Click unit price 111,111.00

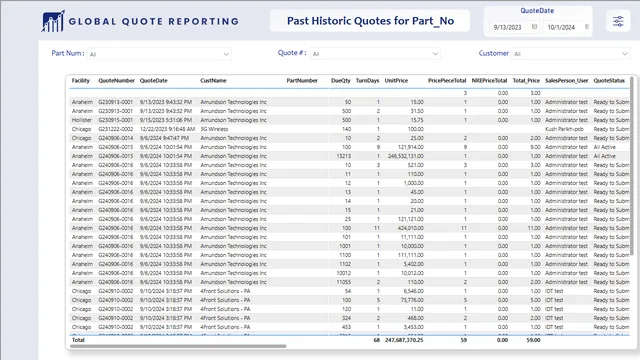412,255
